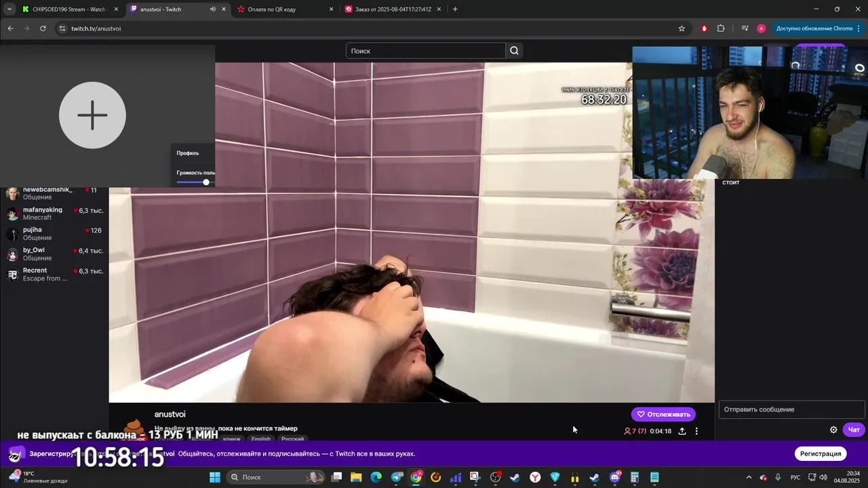Click Windows taskbar Поиск search box
Screen dimensions: 868x488
[x=276, y=477]
